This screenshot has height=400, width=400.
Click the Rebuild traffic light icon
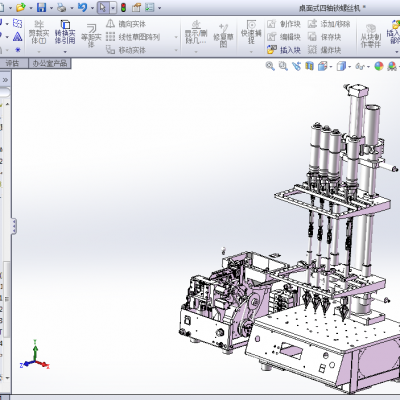[123, 7]
